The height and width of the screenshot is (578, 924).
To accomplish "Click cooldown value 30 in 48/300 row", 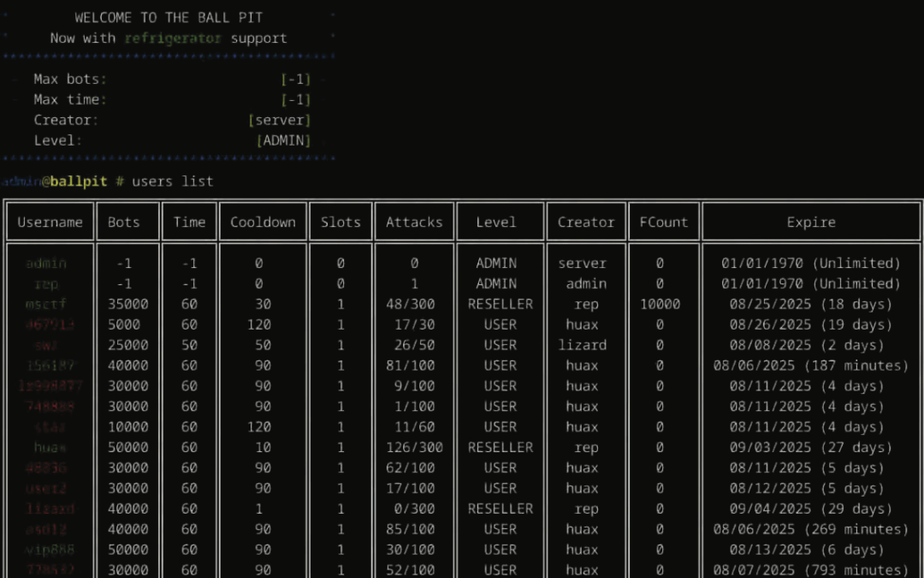I will (263, 304).
